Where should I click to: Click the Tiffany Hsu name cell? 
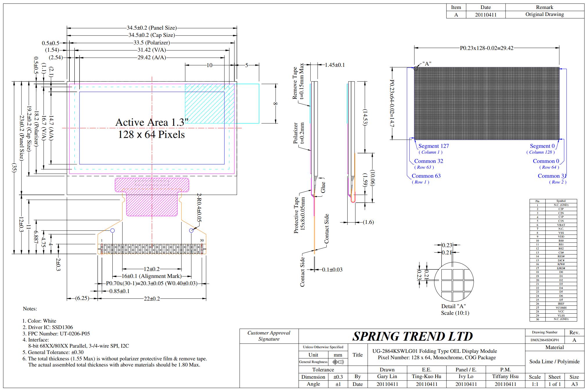click(505, 376)
